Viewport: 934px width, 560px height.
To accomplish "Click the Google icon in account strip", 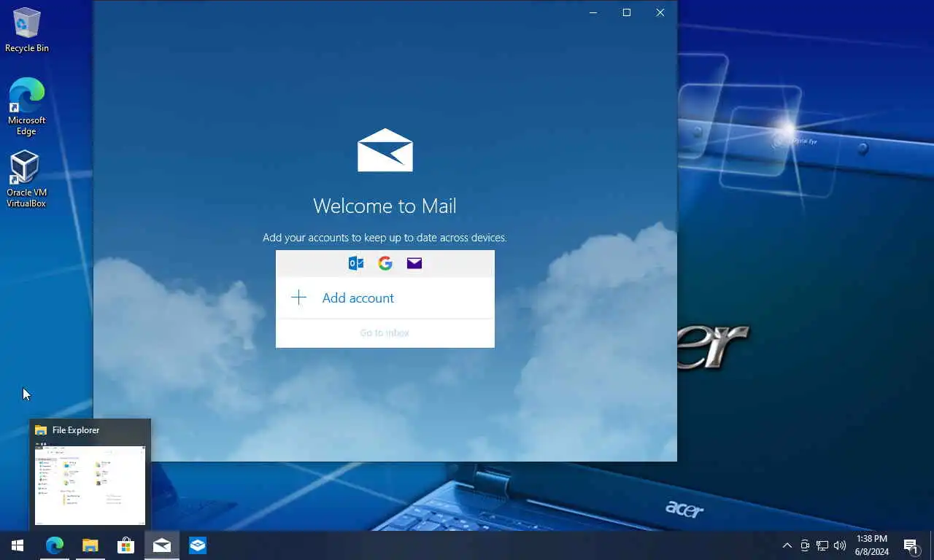I will 385,263.
